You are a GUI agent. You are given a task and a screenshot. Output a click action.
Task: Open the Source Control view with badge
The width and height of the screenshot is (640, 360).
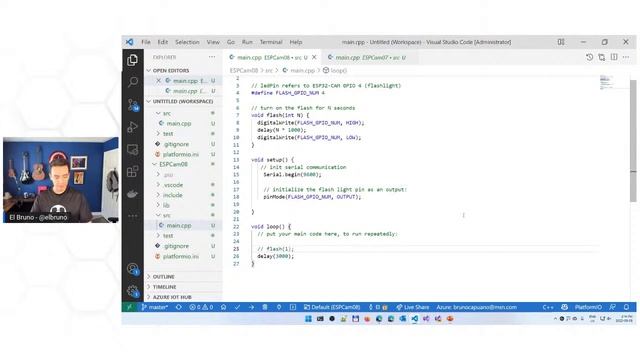pos(133,105)
